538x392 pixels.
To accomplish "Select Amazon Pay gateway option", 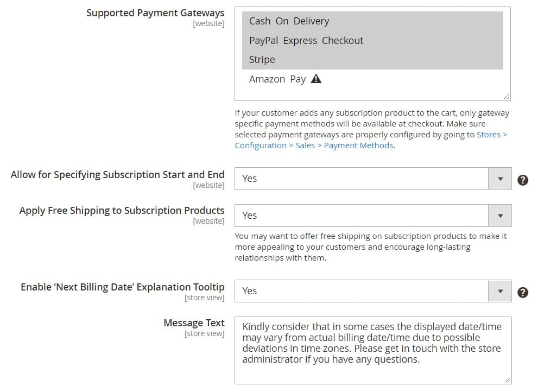I will 372,79.
